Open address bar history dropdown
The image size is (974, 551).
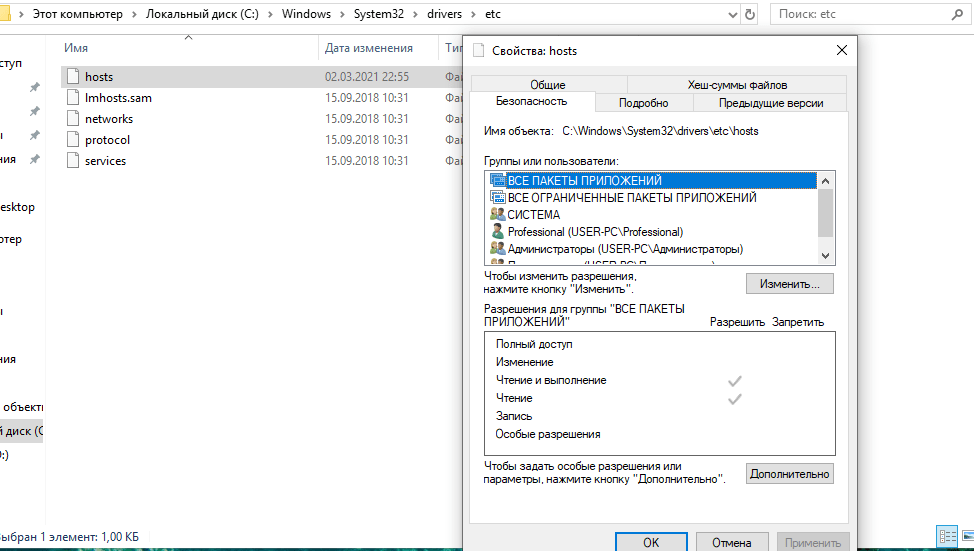click(733, 15)
